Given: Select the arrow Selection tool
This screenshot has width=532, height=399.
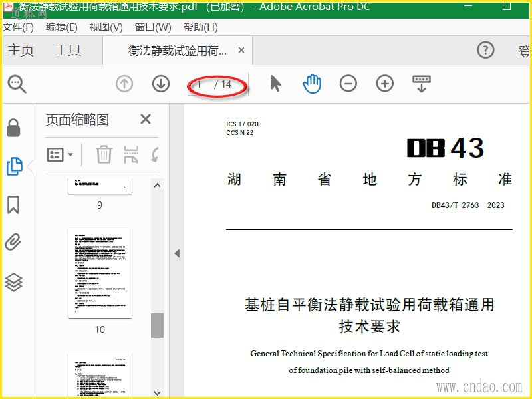Looking at the screenshot, I should (x=276, y=84).
